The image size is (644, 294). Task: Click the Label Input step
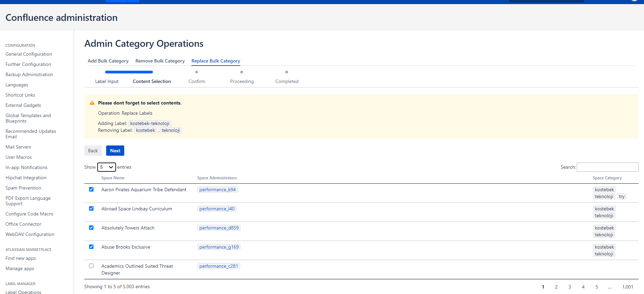coord(107,81)
